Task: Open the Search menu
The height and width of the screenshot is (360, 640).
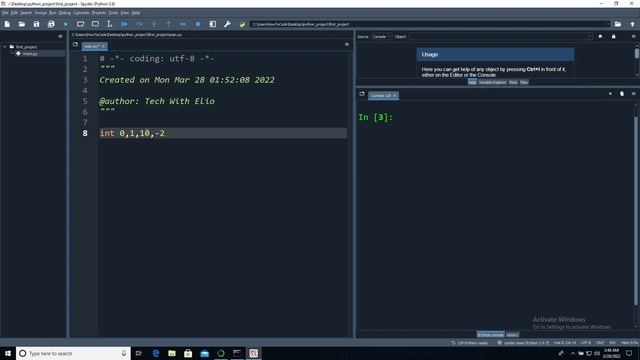Action: [26, 13]
